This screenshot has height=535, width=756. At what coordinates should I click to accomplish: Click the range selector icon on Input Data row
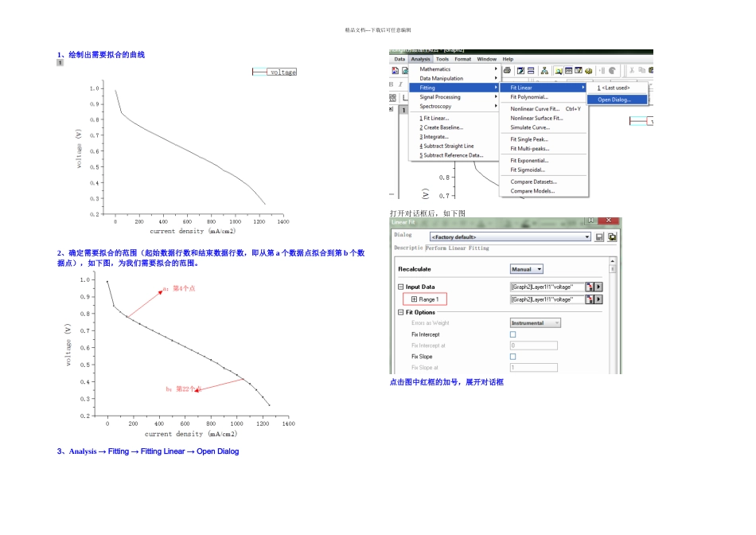point(589,287)
